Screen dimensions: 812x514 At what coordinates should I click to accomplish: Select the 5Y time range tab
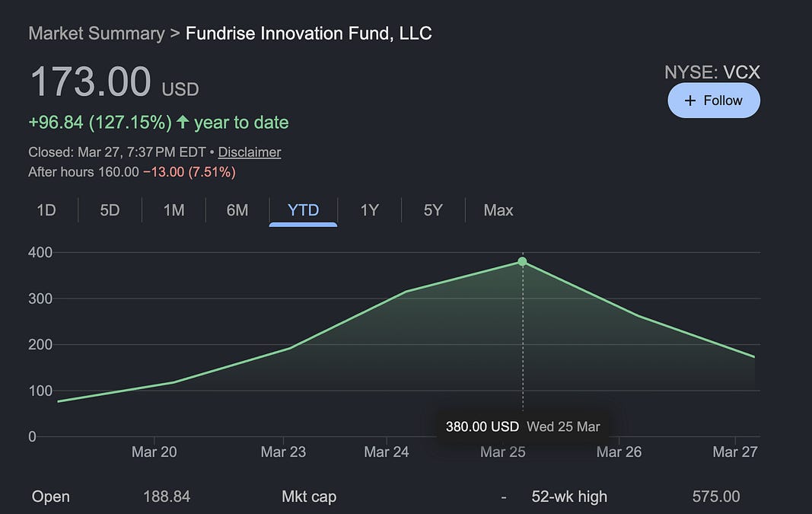(433, 210)
